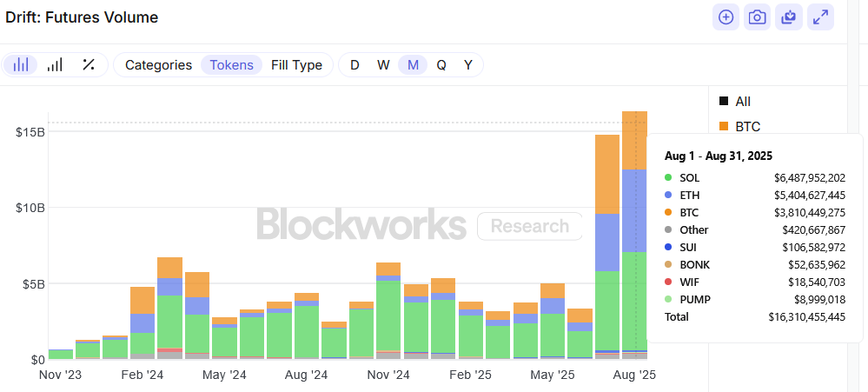868x392 pixels.
Task: Click the 'Drift: Futures Volume' title
Action: [82, 17]
